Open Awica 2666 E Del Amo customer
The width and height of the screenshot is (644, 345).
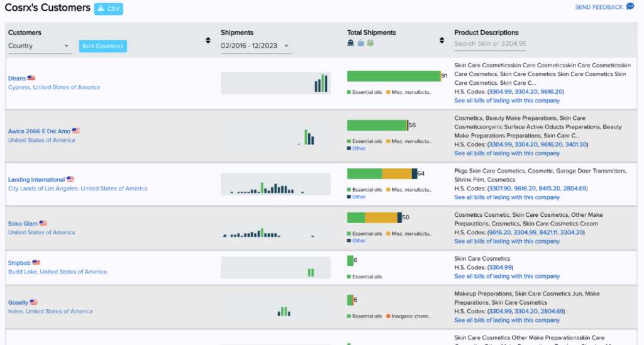point(39,131)
